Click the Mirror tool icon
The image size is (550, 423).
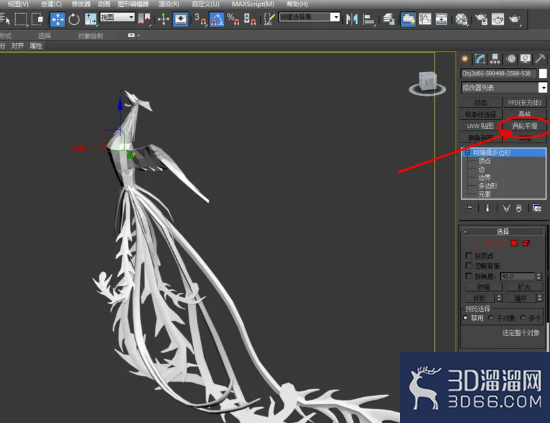[352, 19]
